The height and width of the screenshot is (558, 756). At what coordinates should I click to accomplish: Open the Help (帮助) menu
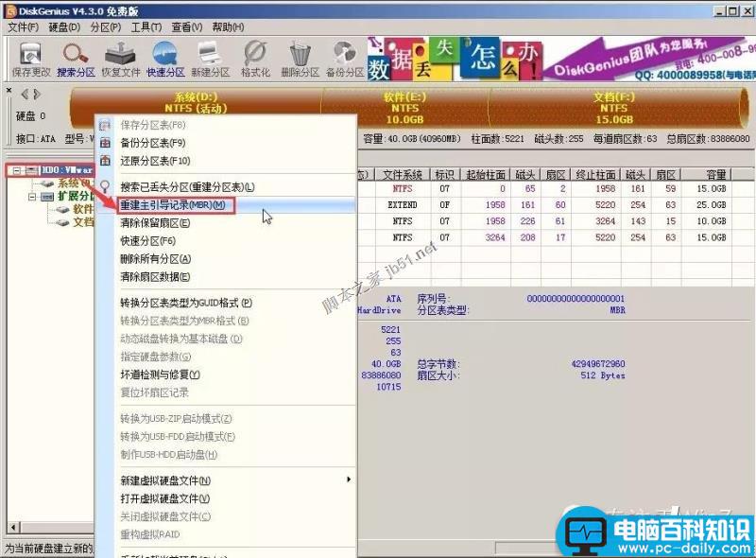(x=228, y=27)
